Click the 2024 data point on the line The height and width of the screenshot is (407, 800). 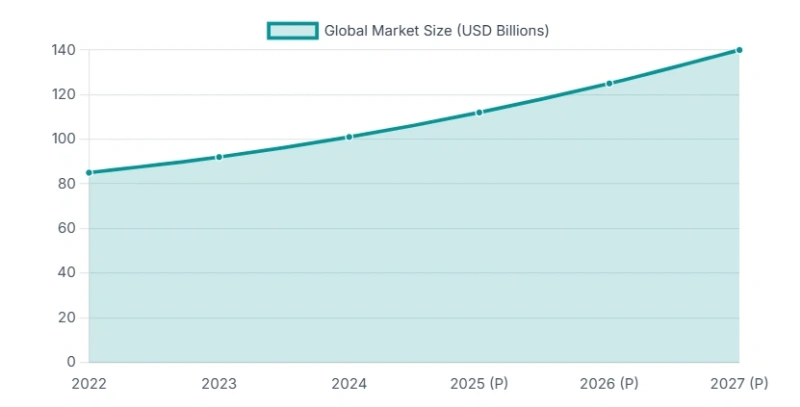349,137
